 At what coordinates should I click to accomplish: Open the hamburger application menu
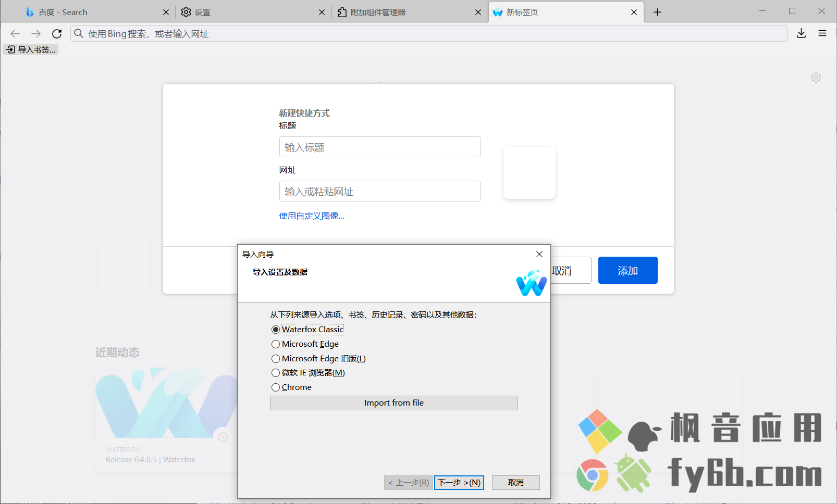pos(822,34)
